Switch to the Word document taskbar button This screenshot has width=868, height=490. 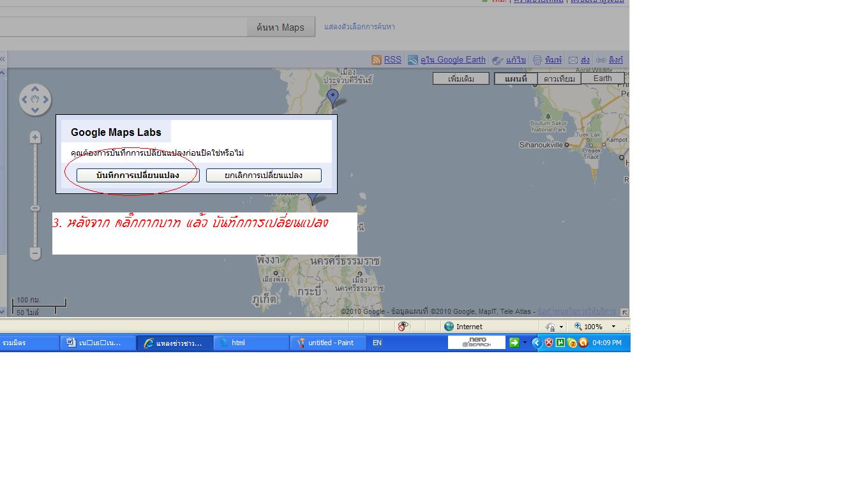pos(98,343)
